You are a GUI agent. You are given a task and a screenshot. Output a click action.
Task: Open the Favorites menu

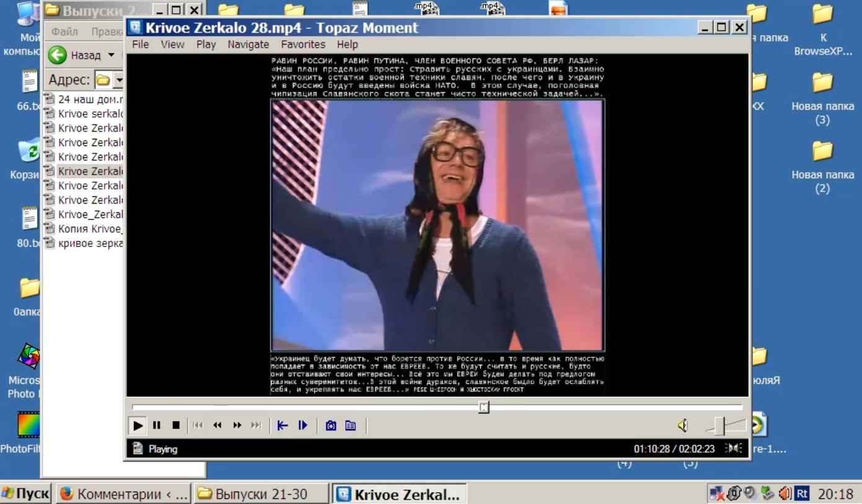pos(303,45)
